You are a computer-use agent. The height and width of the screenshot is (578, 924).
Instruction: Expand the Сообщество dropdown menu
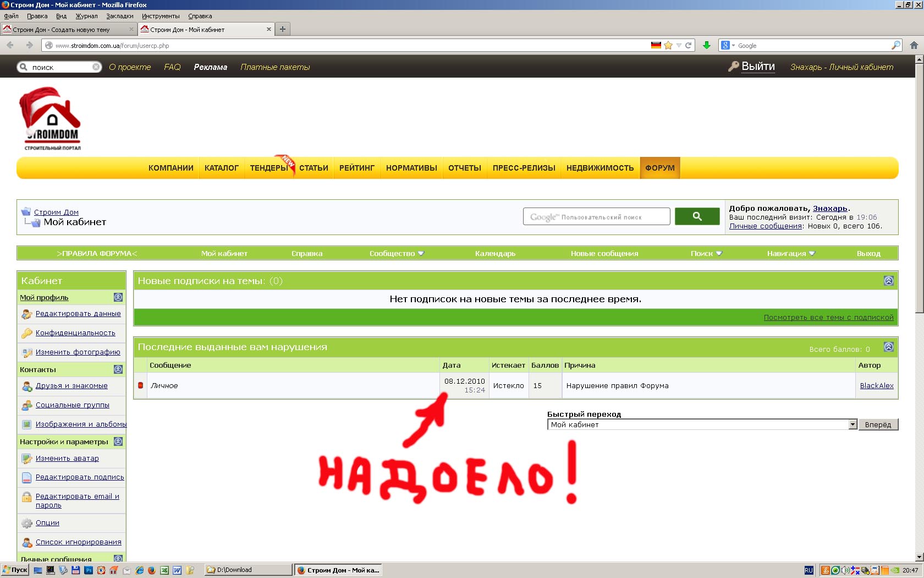397,253
